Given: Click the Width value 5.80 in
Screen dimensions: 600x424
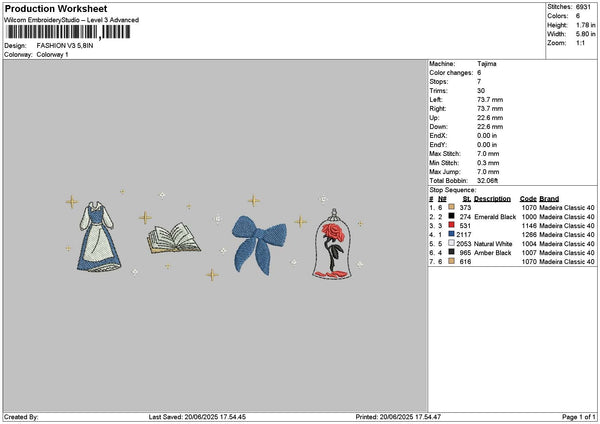Looking at the screenshot, I should [x=585, y=34].
